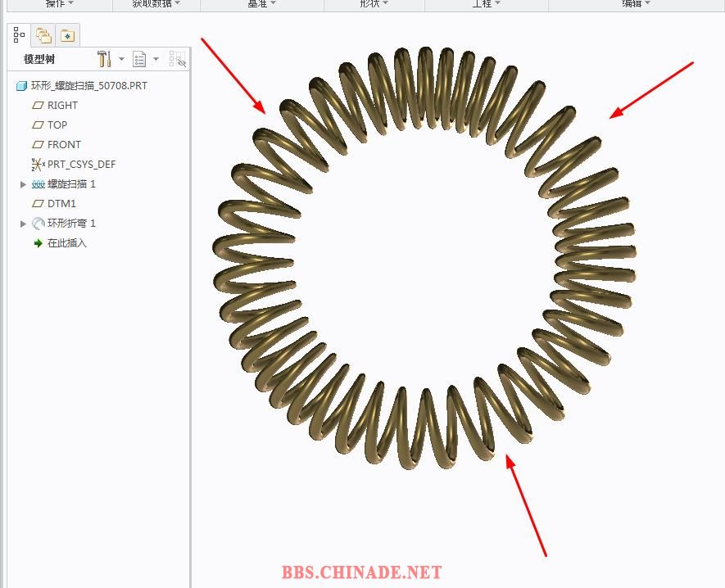The height and width of the screenshot is (588, 725).
Task: Select the 螺旋扫描 1 feature label
Action: (71, 184)
